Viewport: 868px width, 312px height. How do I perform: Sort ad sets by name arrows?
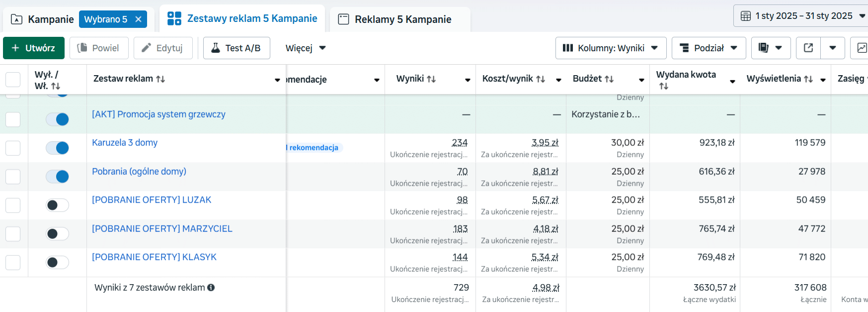pyautogui.click(x=160, y=79)
